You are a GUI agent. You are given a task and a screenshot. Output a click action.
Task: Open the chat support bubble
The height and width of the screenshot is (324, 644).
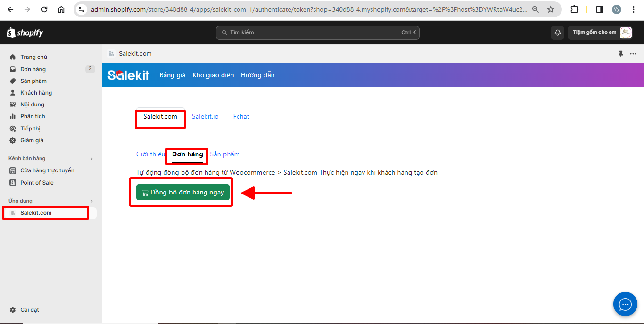[625, 304]
